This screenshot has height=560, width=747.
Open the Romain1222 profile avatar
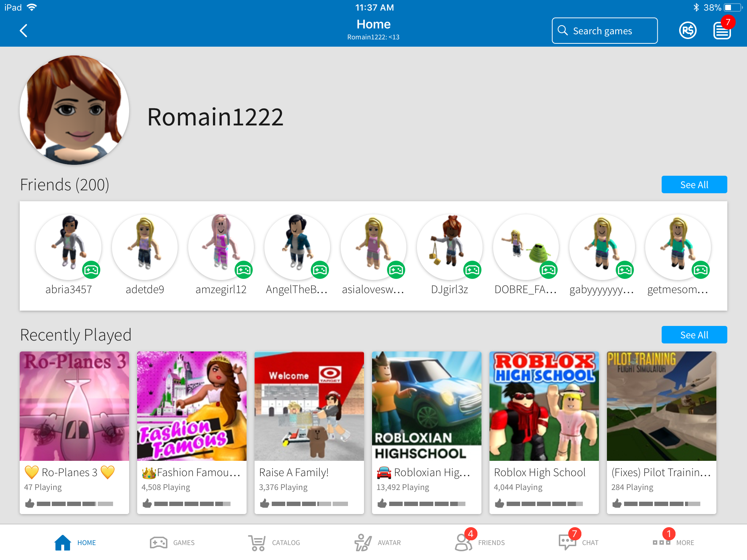click(x=74, y=110)
